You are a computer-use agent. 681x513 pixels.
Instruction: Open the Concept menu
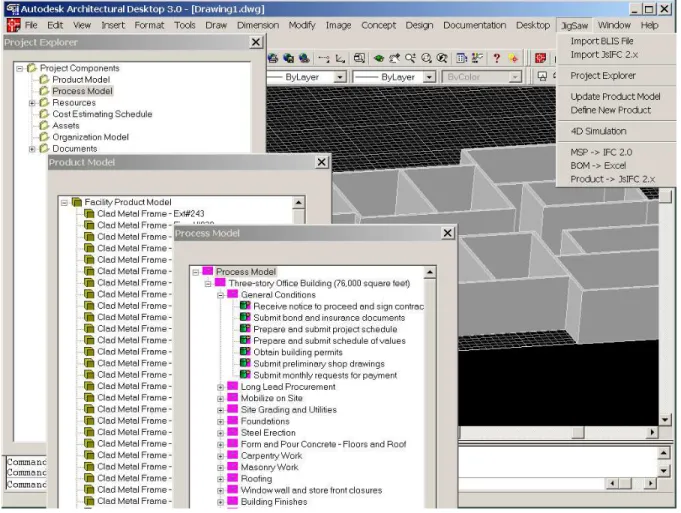(x=378, y=25)
